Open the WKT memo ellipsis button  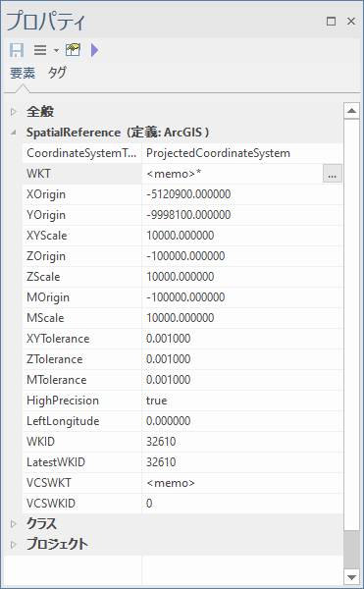pos(333,174)
